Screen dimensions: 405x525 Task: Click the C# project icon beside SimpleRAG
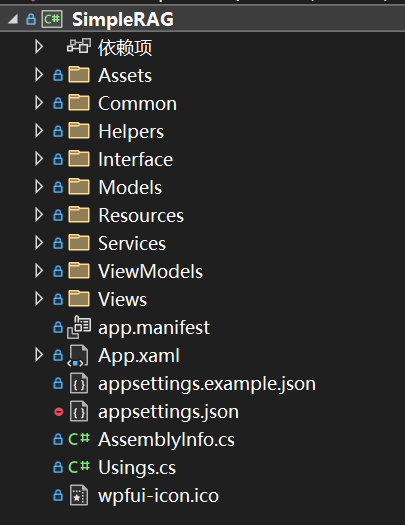point(52,19)
